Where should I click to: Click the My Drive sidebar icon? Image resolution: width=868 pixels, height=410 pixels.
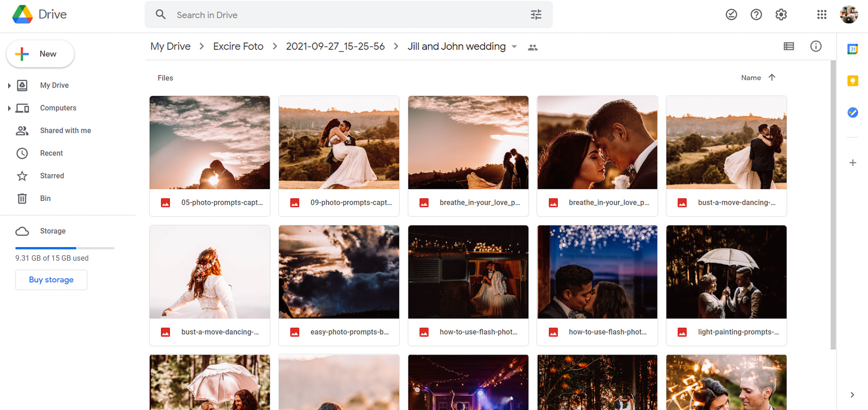(22, 85)
